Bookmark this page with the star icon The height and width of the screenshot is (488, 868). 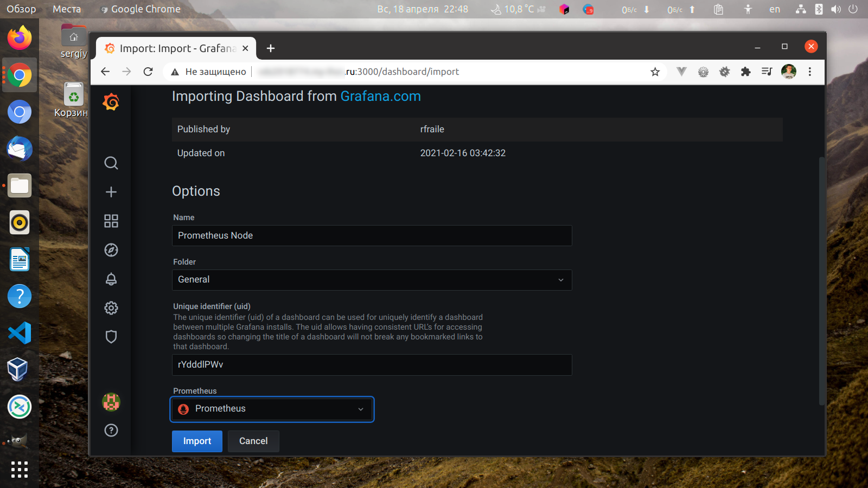click(655, 72)
